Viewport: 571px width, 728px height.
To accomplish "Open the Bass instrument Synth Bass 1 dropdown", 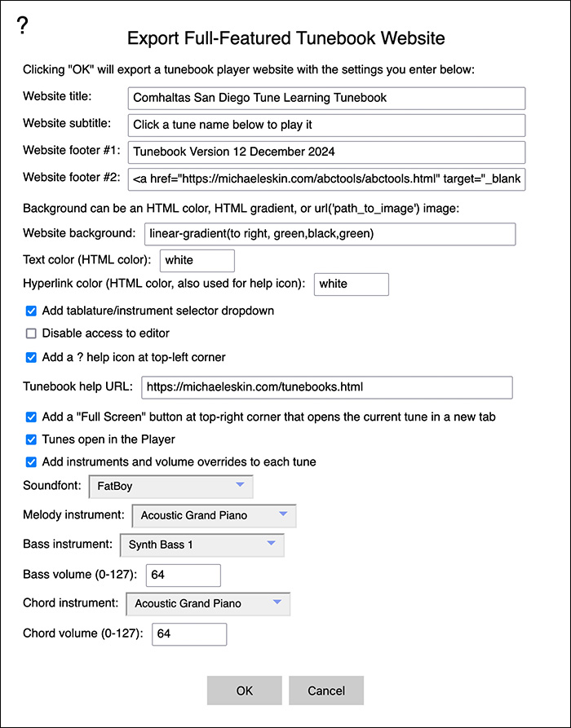I will tap(202, 545).
